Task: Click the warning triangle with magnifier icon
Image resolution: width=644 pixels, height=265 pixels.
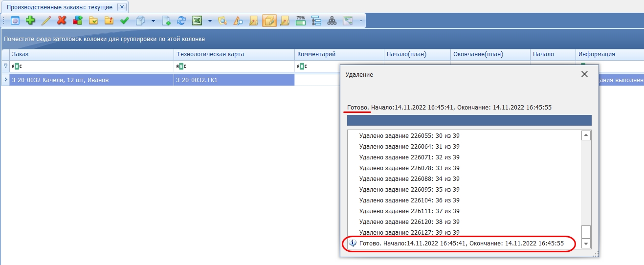Action: (238, 21)
